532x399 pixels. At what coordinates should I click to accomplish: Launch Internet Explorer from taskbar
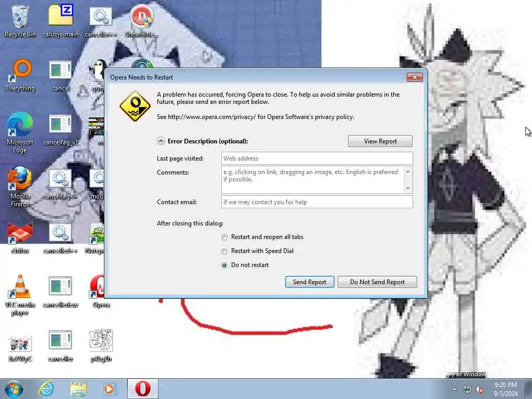(x=46, y=389)
